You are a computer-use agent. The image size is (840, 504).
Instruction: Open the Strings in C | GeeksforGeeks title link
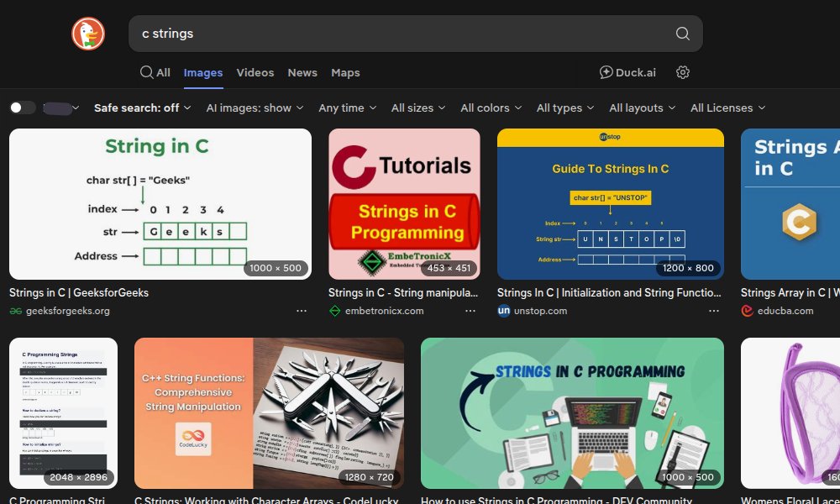coord(79,292)
